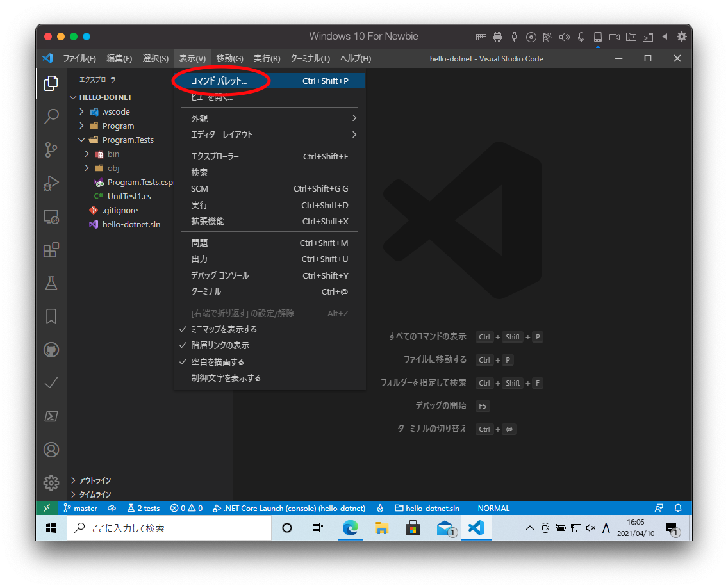
Task: Click hello-dotnet.sln project in status bar
Action: coord(427,508)
